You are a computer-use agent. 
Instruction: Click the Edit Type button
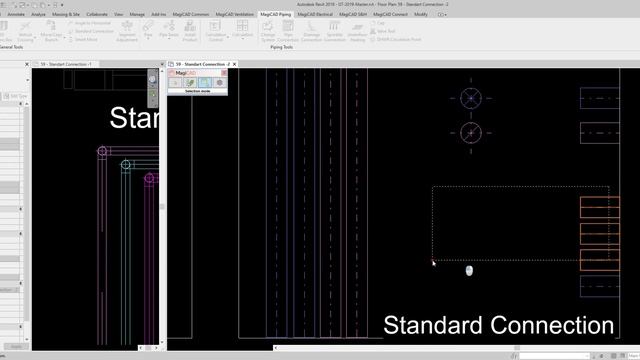click(15, 96)
